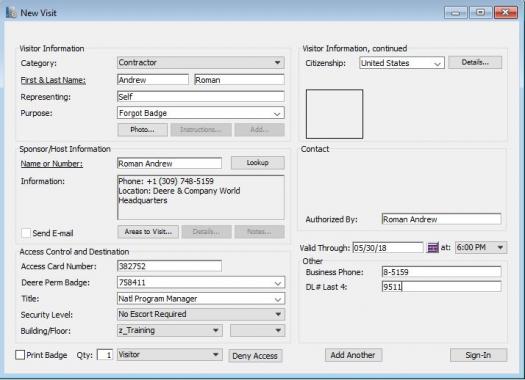Click the Business Phone field
Viewport: 525px width, 380px height.
pyautogui.click(x=441, y=272)
